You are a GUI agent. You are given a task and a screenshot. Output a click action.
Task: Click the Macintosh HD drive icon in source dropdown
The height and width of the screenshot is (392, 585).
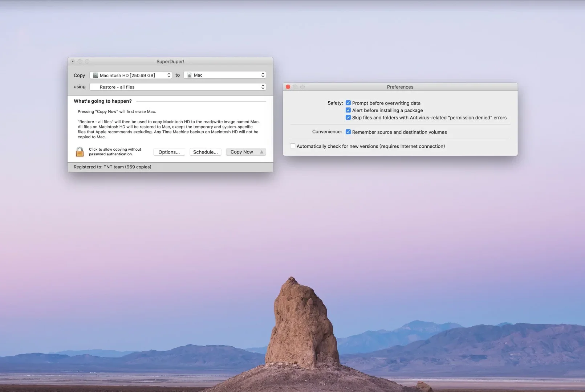96,75
